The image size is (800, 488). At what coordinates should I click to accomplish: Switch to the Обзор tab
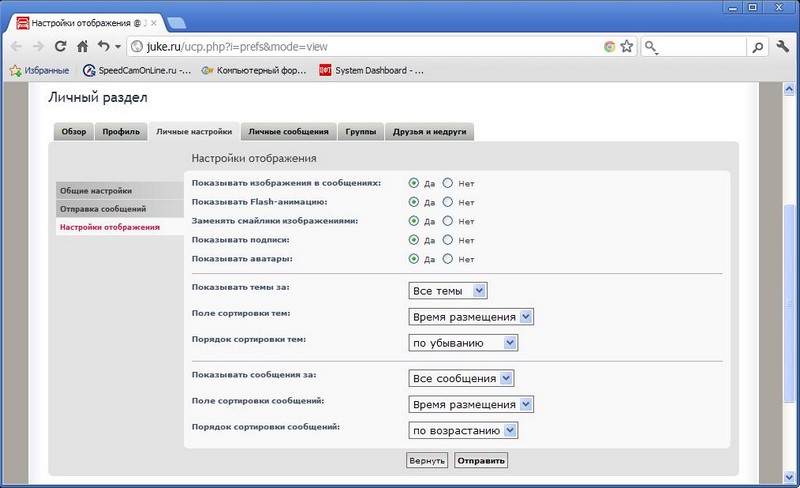click(73, 132)
